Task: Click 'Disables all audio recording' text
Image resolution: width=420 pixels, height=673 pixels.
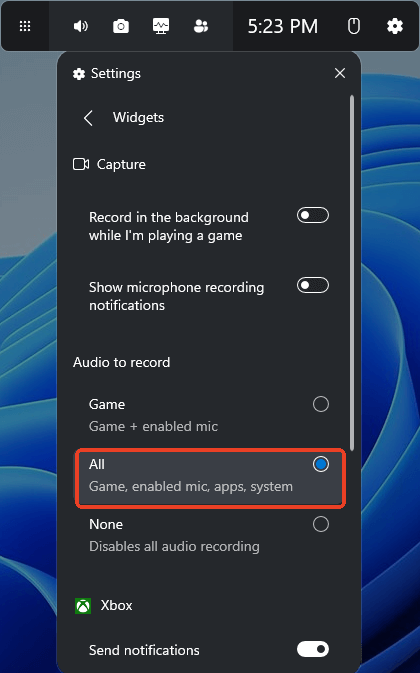Action: click(174, 547)
